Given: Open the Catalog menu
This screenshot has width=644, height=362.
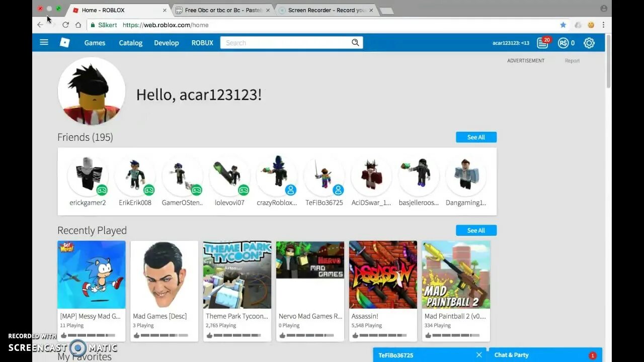Looking at the screenshot, I should tap(131, 43).
